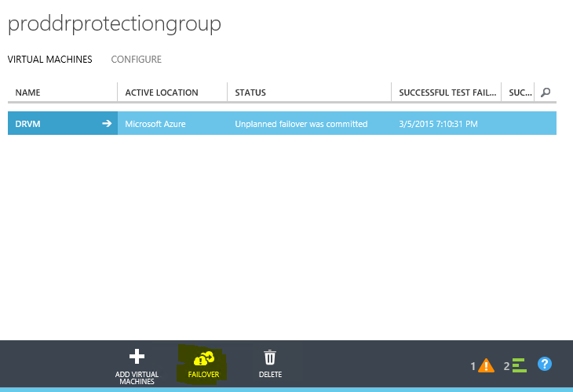Click the Successful Test Fail... column header
Viewport: 573px width, 392px height.
(447, 93)
